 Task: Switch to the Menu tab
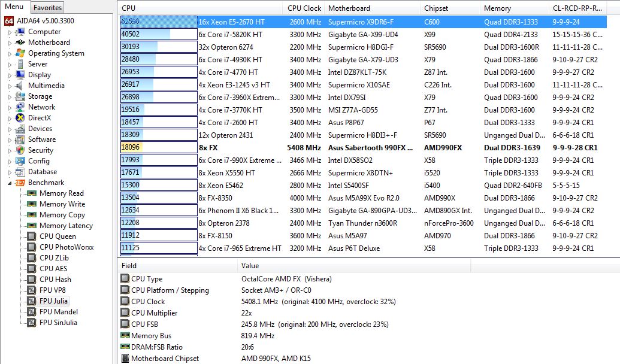pos(14,7)
